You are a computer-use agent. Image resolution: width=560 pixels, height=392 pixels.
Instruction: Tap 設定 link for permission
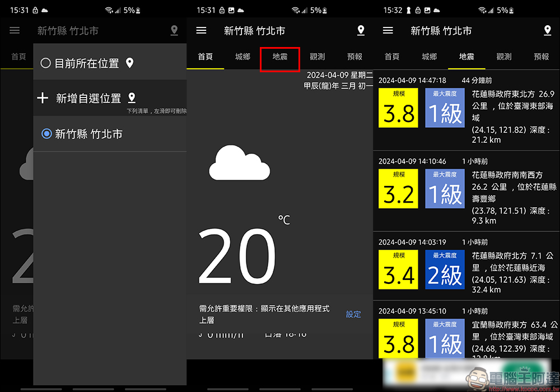point(353,314)
